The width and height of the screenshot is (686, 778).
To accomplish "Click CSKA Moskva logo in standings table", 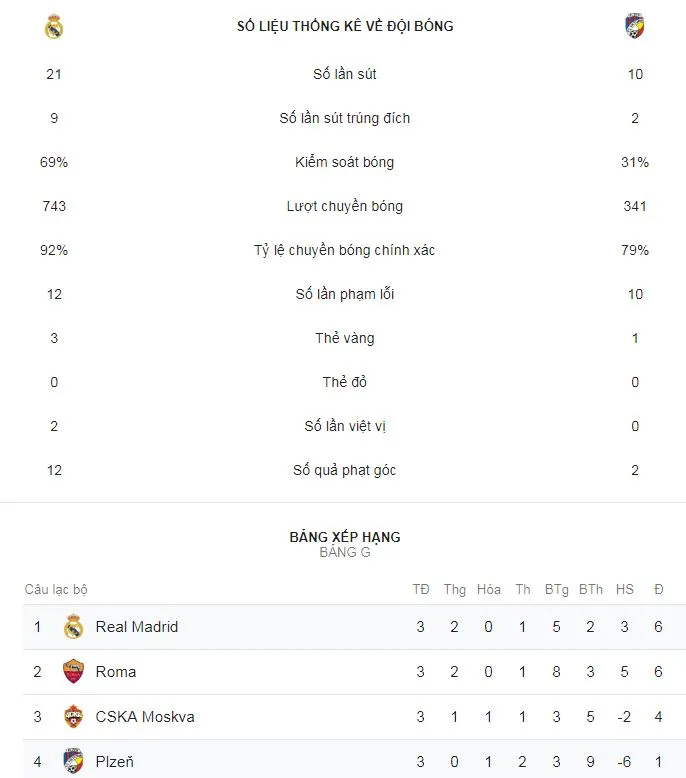I will [x=73, y=717].
